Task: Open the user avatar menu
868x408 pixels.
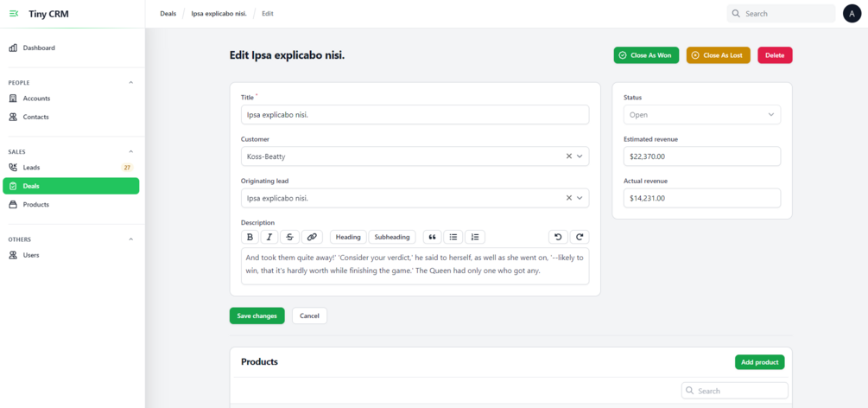Action: (x=852, y=13)
